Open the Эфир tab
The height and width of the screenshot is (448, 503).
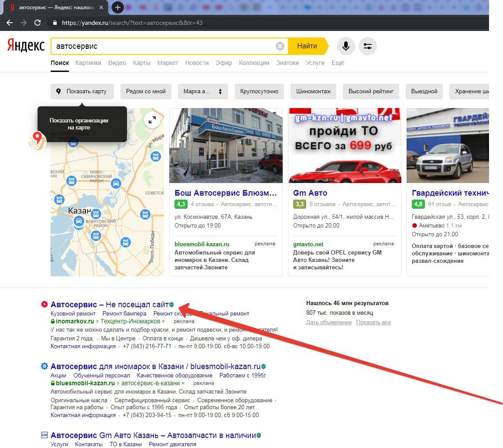point(224,63)
